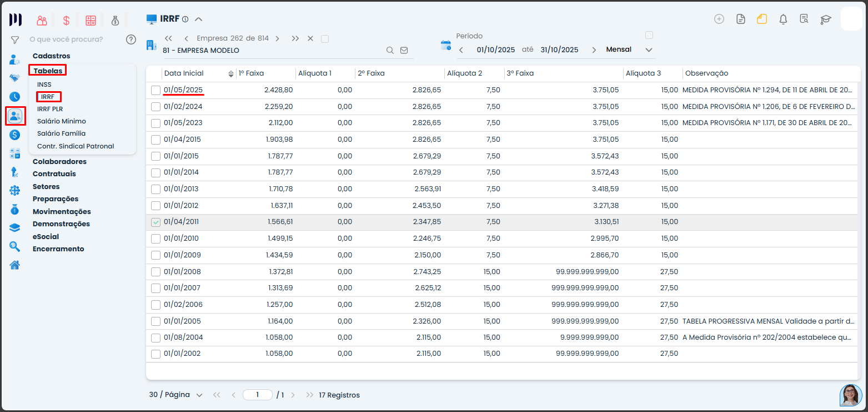Tick the checkbox above the period selector
This screenshot has width=868, height=412.
pos(649,35)
